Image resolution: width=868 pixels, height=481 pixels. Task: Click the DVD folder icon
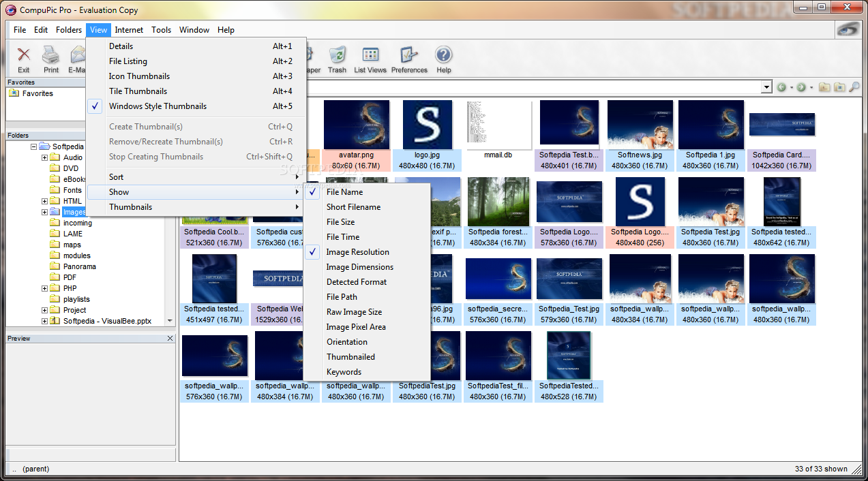(55, 168)
